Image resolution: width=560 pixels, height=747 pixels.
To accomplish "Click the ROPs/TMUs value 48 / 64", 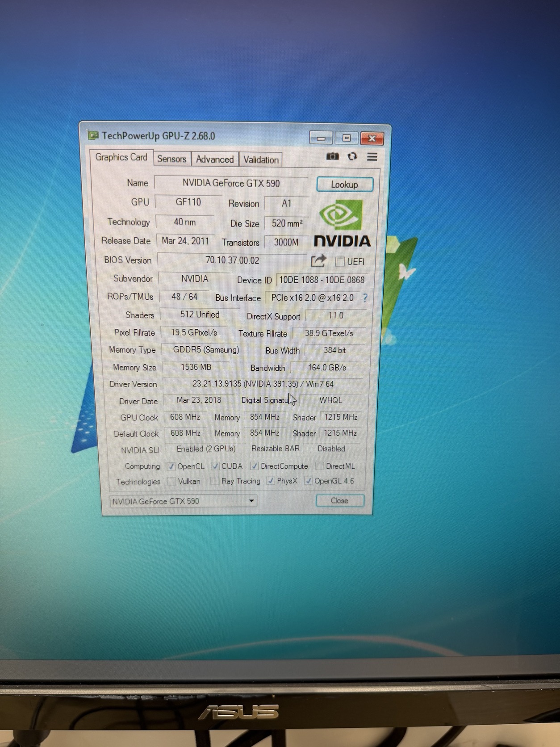I will pyautogui.click(x=184, y=297).
